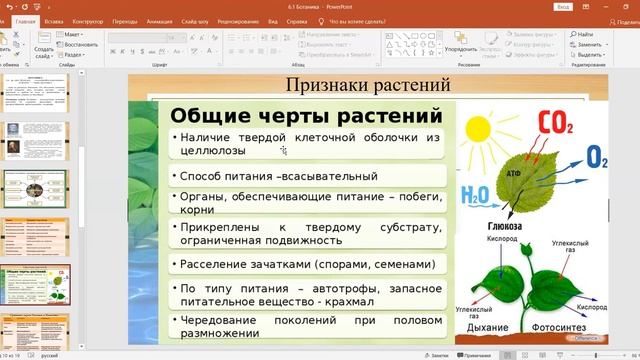This screenshot has width=640, height=360.
Task: Activate the Format Painter brush
Action: [16, 54]
